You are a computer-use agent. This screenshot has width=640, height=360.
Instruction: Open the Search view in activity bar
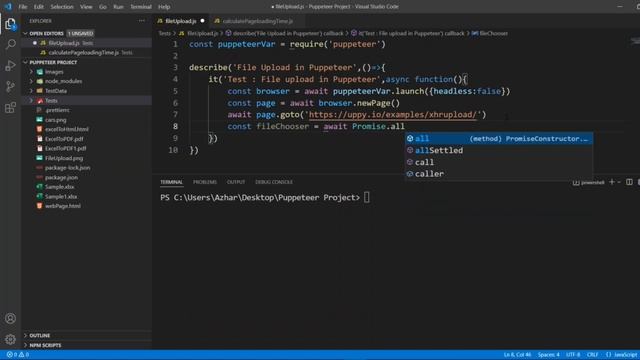[11, 44]
